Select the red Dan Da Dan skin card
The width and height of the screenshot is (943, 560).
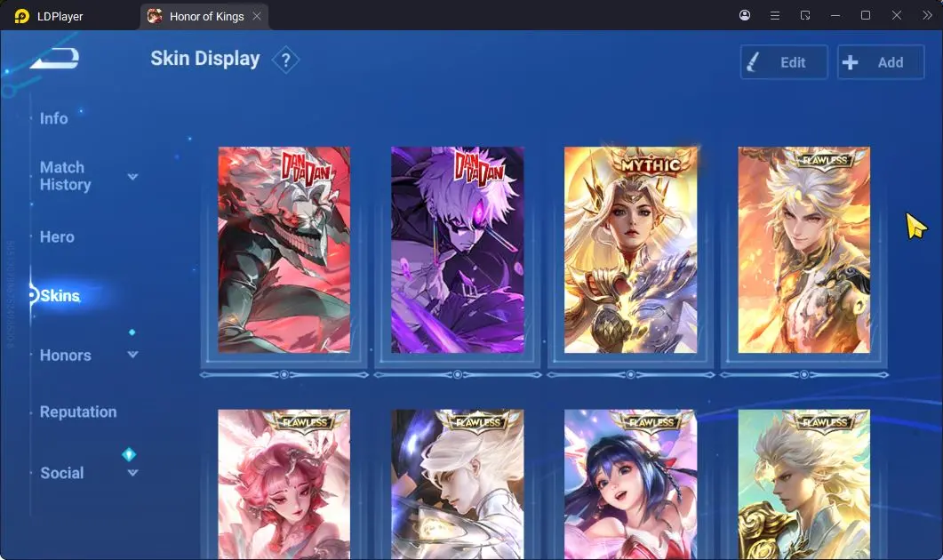click(x=284, y=250)
